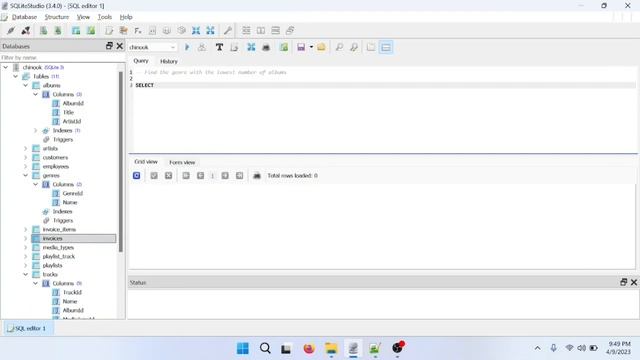Click the SELECT line in the SQL editor
This screenshot has width=640, height=360.
(x=385, y=85)
